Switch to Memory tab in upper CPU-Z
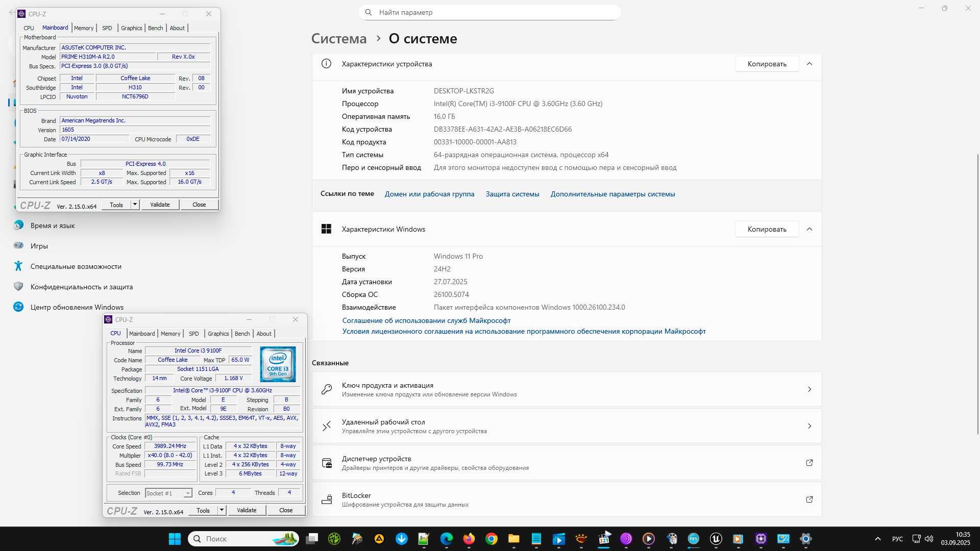Screen dimensions: 980x551 (x=84, y=28)
